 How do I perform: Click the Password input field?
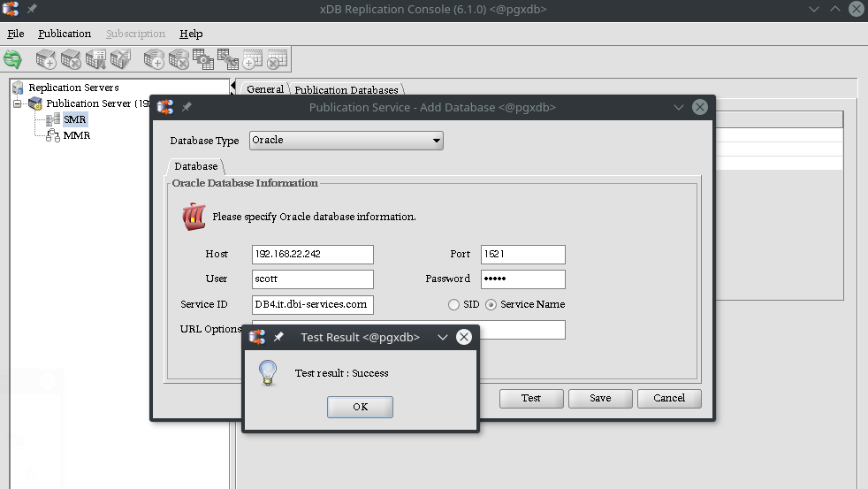point(523,279)
